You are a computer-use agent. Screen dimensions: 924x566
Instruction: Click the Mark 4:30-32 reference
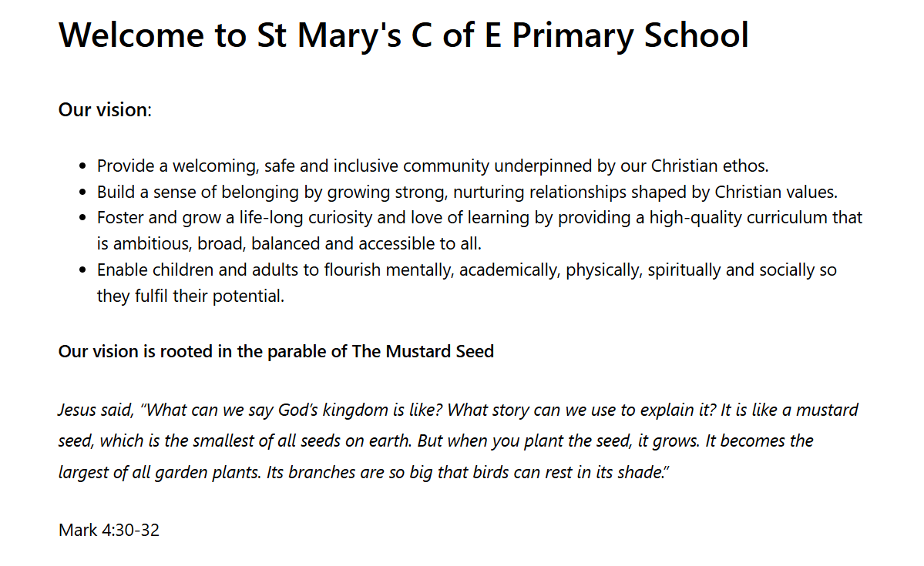(109, 530)
